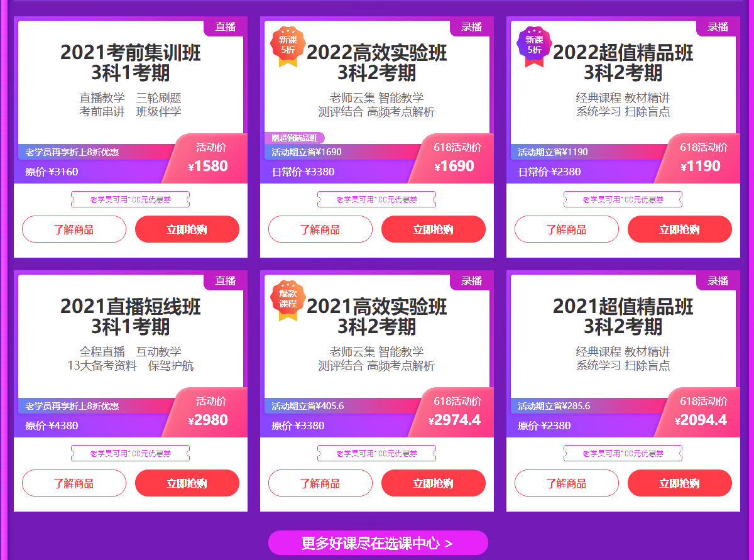Select the 2022超值精品班 3科2考期 title
This screenshot has height=560, width=754.
click(x=623, y=63)
